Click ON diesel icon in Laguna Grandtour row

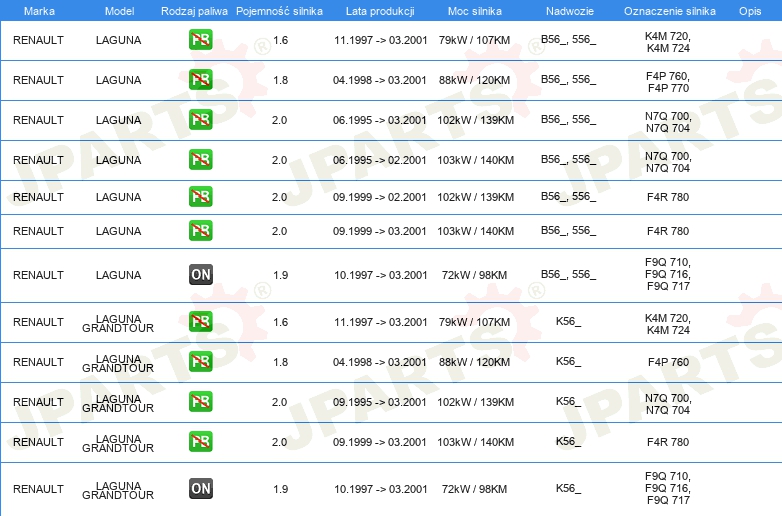201,489
